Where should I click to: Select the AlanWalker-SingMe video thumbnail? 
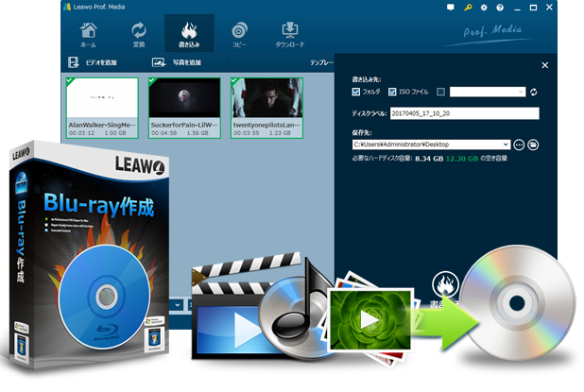pos(102,108)
